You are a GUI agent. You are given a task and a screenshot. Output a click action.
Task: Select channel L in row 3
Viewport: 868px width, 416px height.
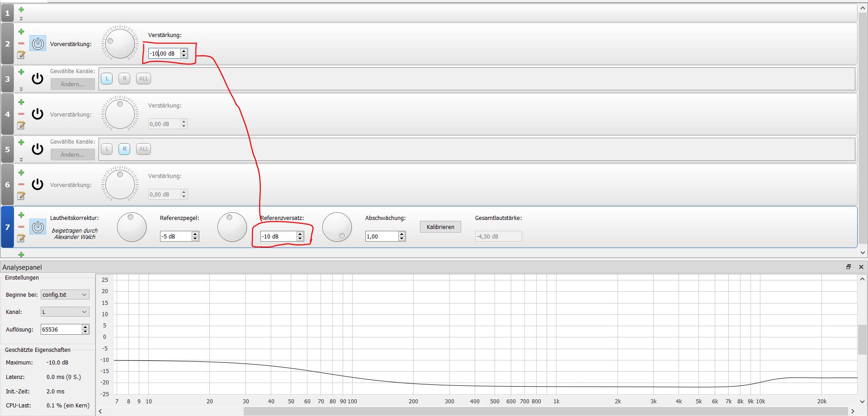pyautogui.click(x=107, y=79)
